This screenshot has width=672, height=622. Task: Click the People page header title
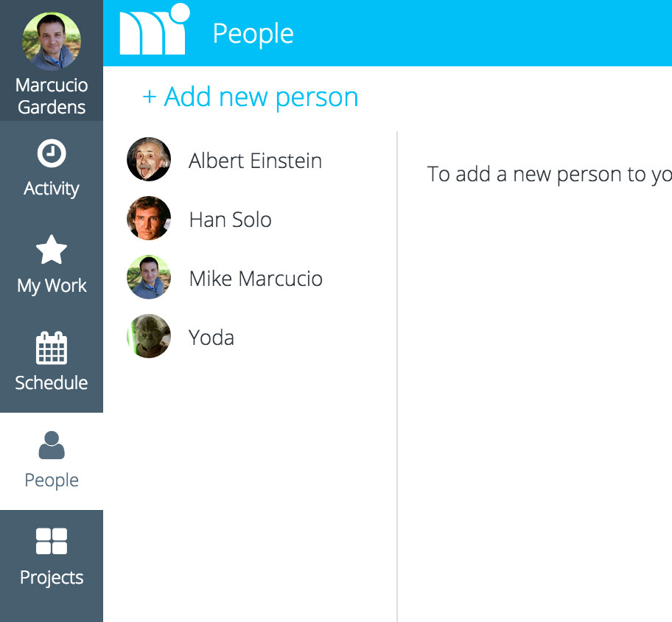click(253, 34)
